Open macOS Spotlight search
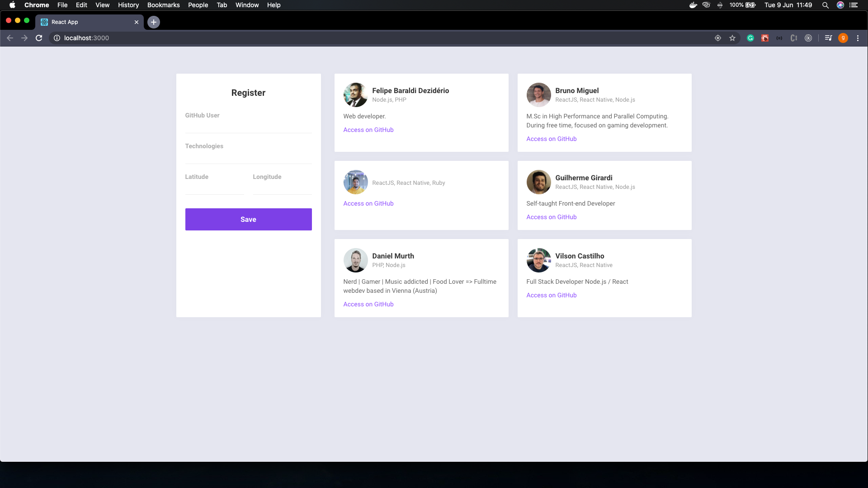The height and width of the screenshot is (488, 868). pos(825,5)
